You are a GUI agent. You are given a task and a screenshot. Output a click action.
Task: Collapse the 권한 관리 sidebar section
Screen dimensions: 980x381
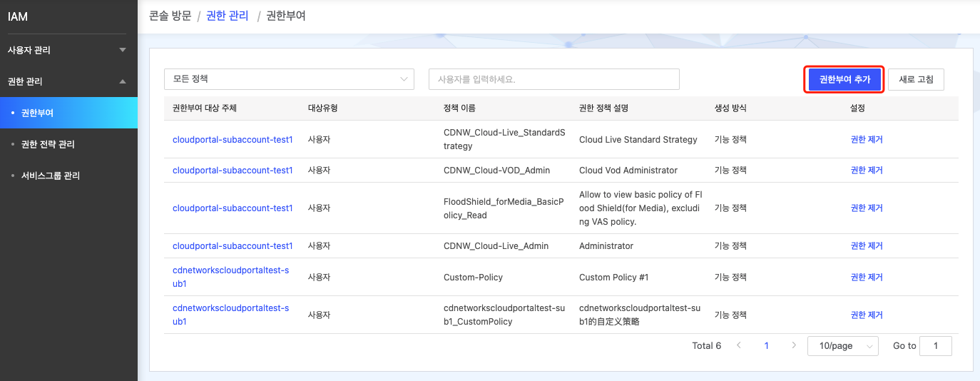click(x=68, y=81)
